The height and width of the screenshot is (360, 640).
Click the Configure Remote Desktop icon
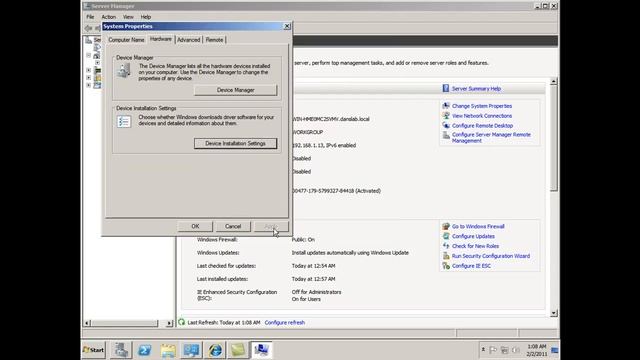click(x=446, y=125)
